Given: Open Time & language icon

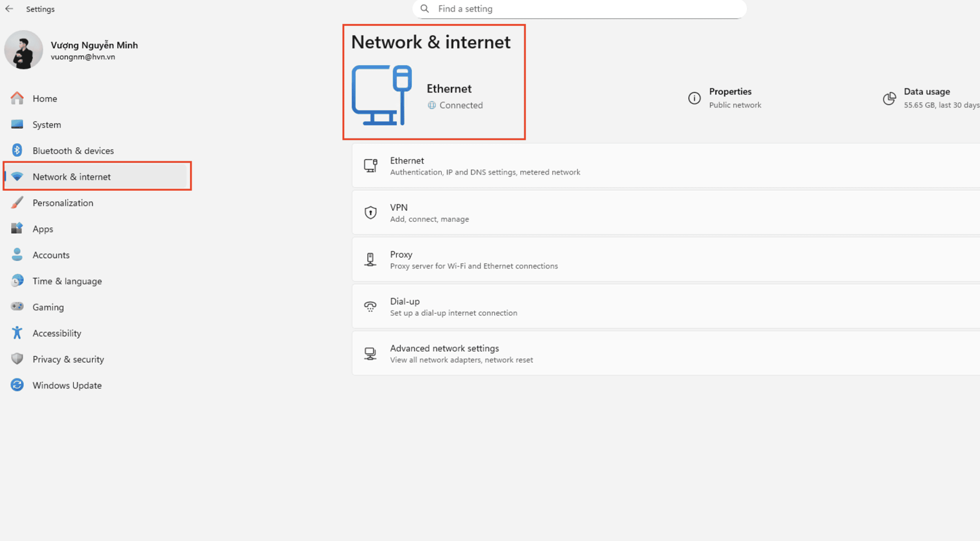Looking at the screenshot, I should click(x=17, y=281).
